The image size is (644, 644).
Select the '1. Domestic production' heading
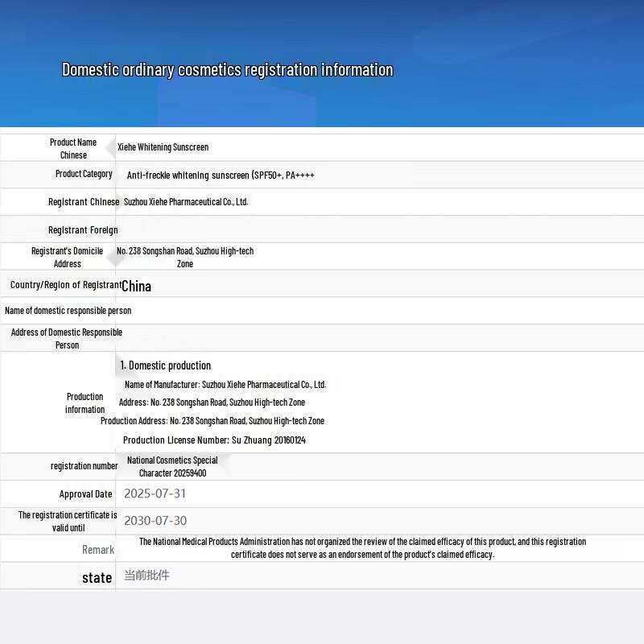pos(166,365)
